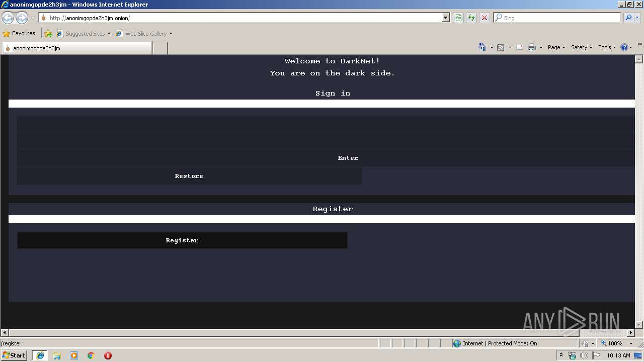This screenshot has height=362, width=644.
Task: Click the search magnifier button
Action: (628, 18)
